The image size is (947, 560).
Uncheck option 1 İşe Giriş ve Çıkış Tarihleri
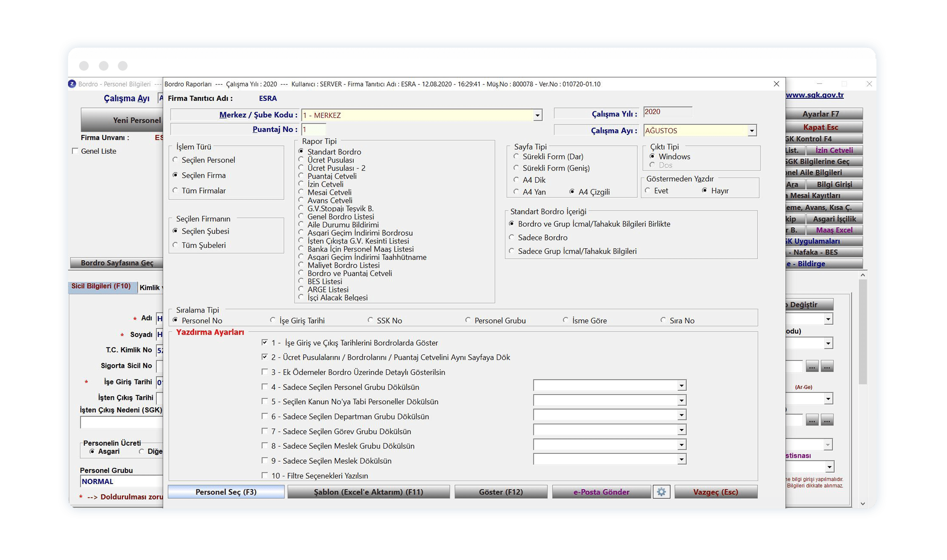coord(264,342)
